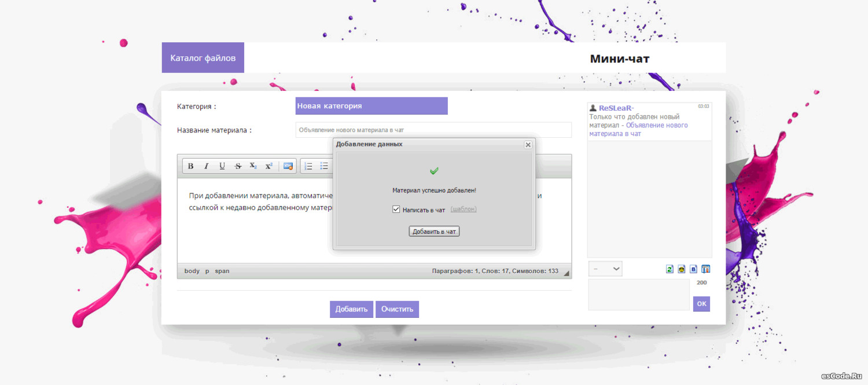
Task: Insert a bulleted list in editor
Action: pos(324,166)
